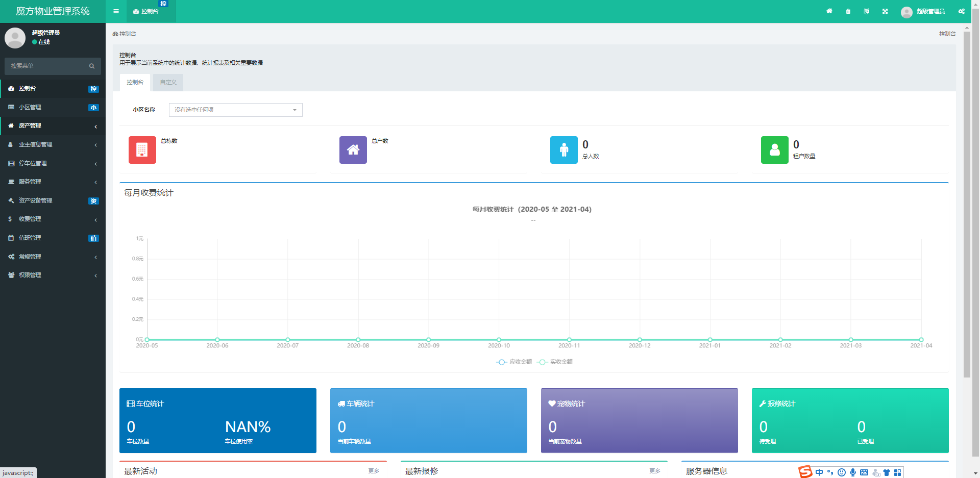Start Sogou voice input microphone
Image resolution: width=980 pixels, height=478 pixels.
[853, 472]
